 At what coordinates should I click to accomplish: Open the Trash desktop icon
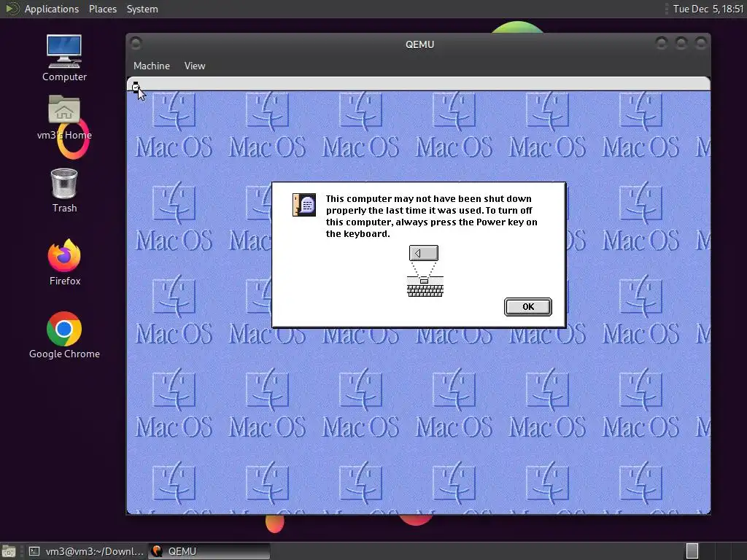click(64, 190)
